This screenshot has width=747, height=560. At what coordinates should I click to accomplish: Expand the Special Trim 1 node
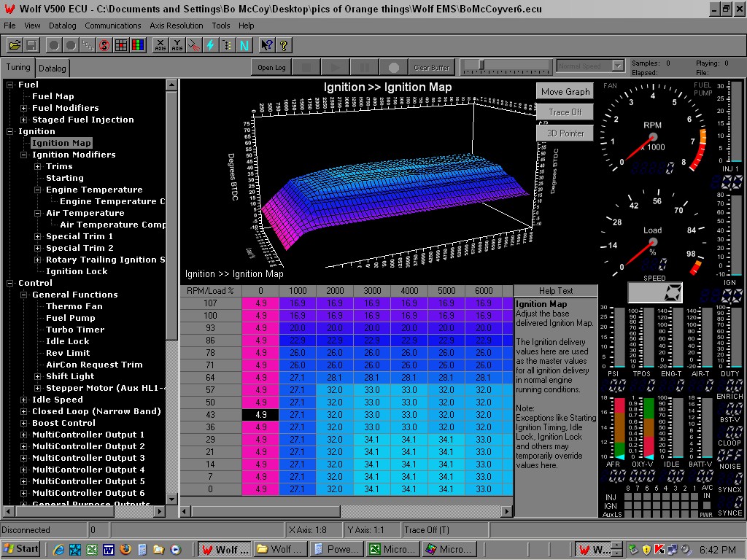coord(38,236)
